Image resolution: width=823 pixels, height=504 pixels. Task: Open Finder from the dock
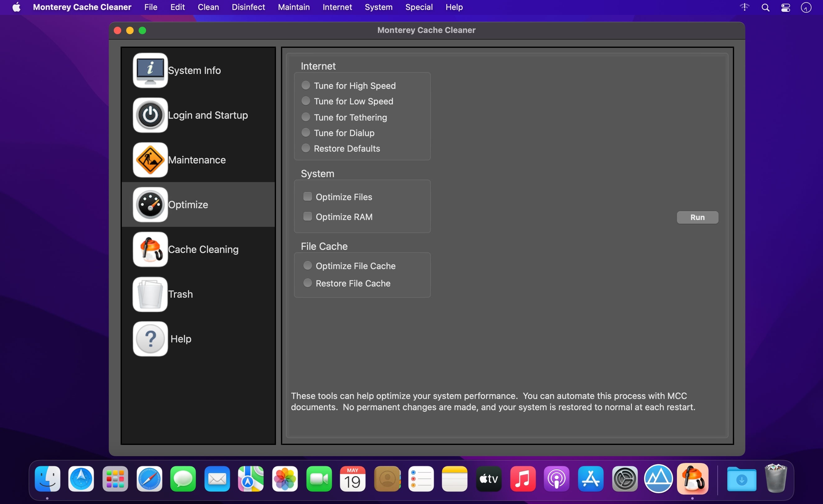pyautogui.click(x=48, y=479)
